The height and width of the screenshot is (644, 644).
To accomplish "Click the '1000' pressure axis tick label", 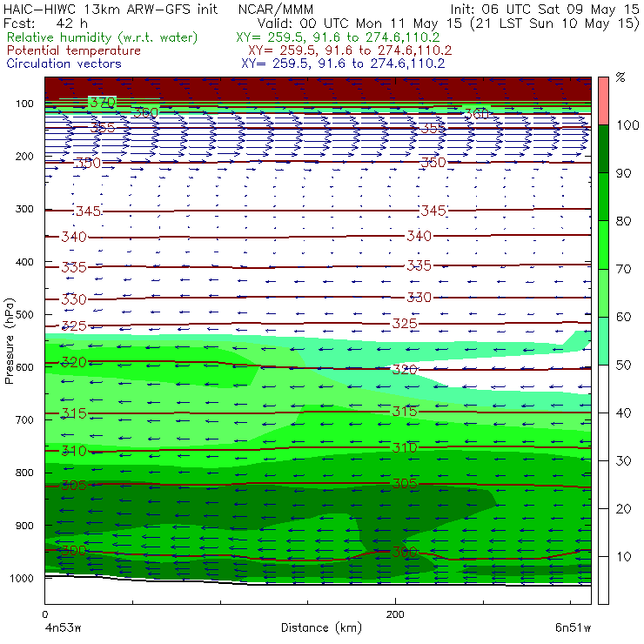I will pyautogui.click(x=22, y=578).
